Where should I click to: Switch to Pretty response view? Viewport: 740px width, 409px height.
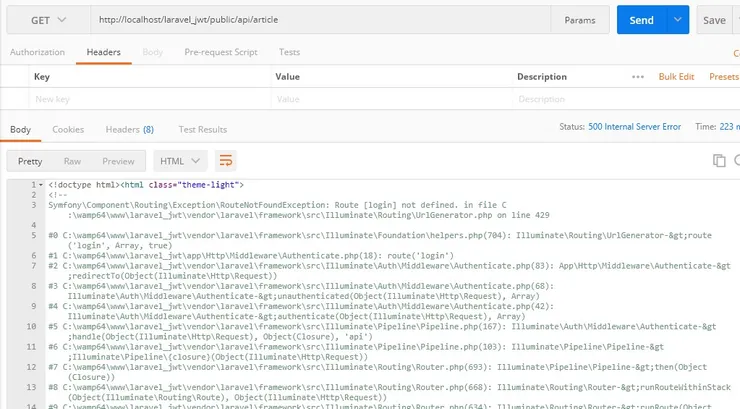(x=30, y=161)
